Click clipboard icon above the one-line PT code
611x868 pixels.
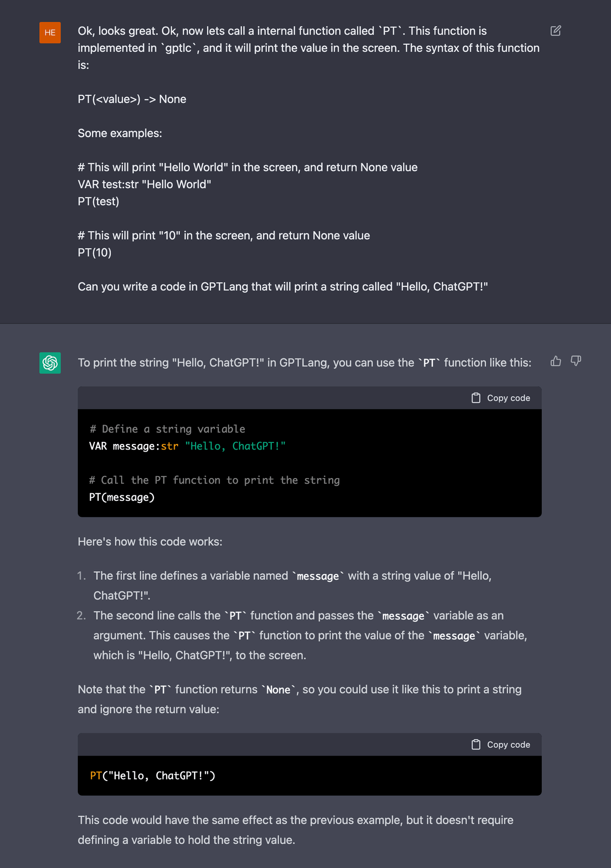point(476,745)
